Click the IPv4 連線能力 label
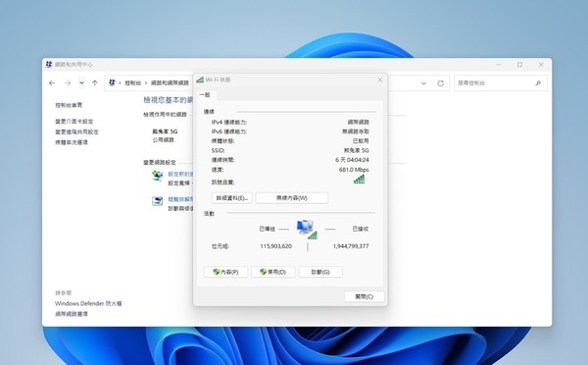Viewport: 588px width, 365px height. click(x=229, y=123)
